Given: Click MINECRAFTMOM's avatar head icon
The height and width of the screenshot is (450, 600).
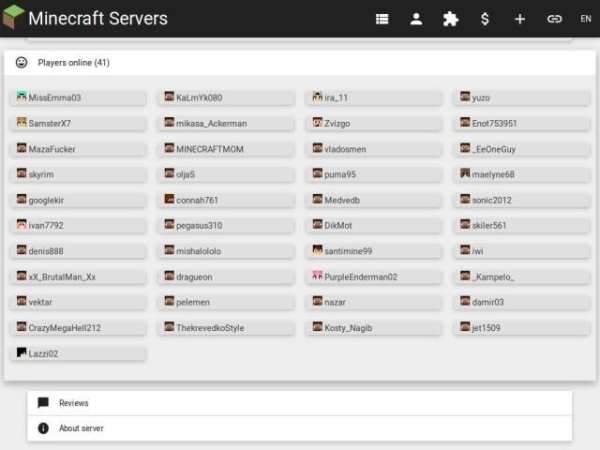Looking at the screenshot, I should [x=170, y=147].
